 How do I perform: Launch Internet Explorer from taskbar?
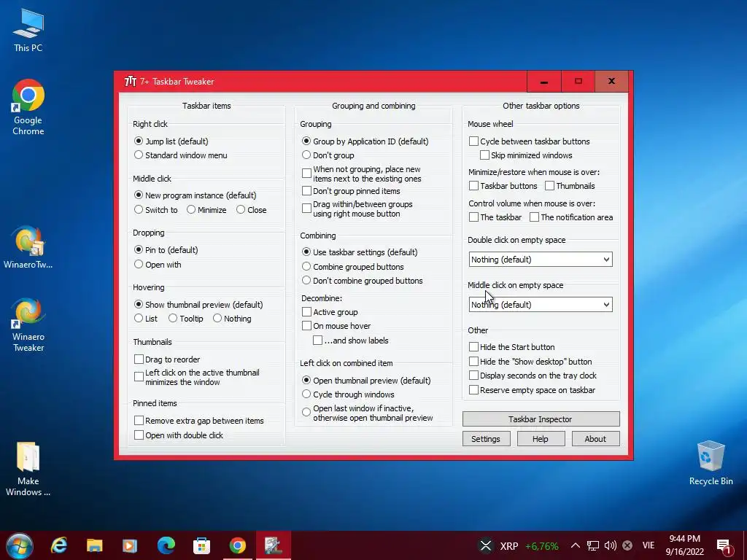click(x=59, y=545)
